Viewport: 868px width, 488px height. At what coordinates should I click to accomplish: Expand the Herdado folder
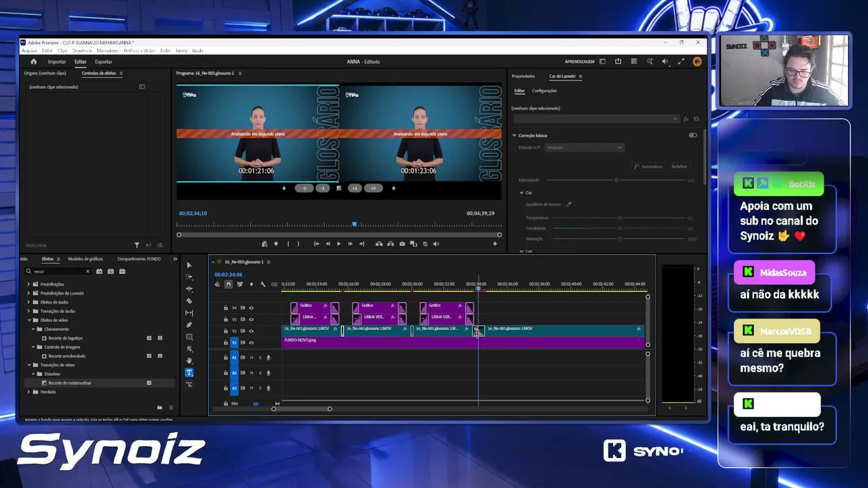pos(28,392)
